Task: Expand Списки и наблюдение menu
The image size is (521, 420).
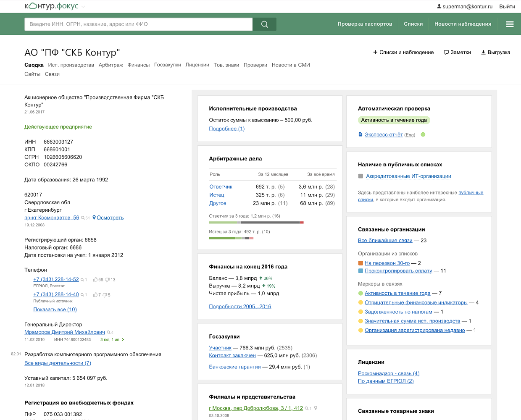Action: coord(403,52)
